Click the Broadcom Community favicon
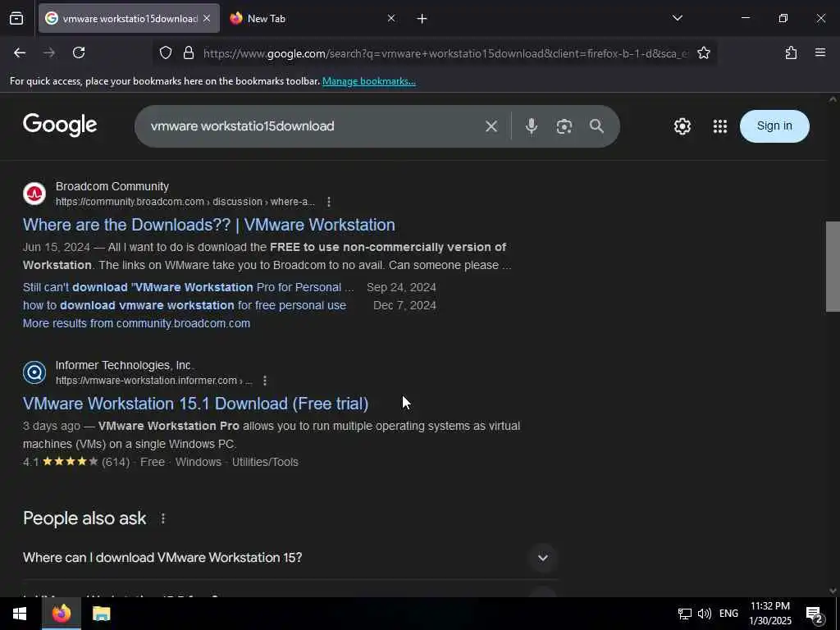Image resolution: width=840 pixels, height=630 pixels. coord(34,194)
